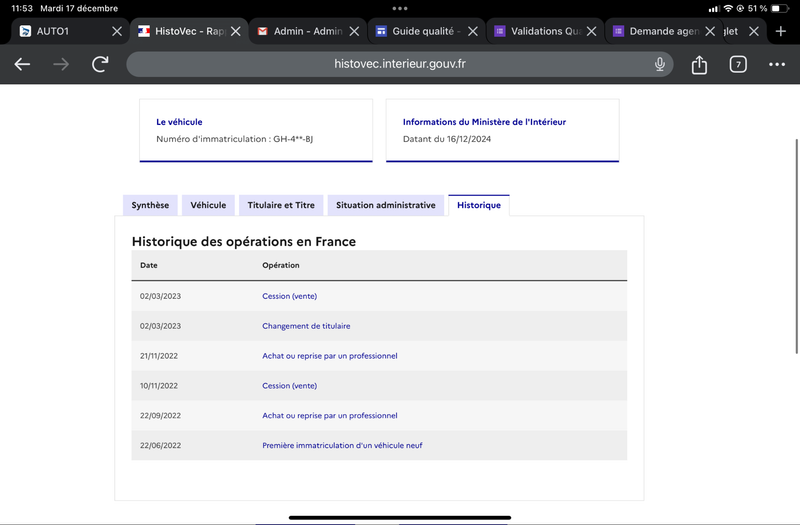Click the registration number GH-4**-BJ text
This screenshot has height=525, width=800.
coord(293,139)
